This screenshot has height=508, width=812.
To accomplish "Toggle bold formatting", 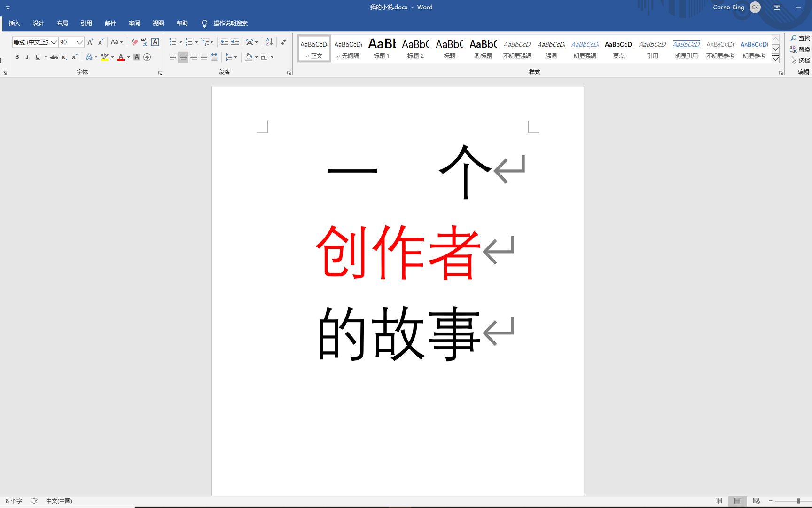I will tap(17, 57).
